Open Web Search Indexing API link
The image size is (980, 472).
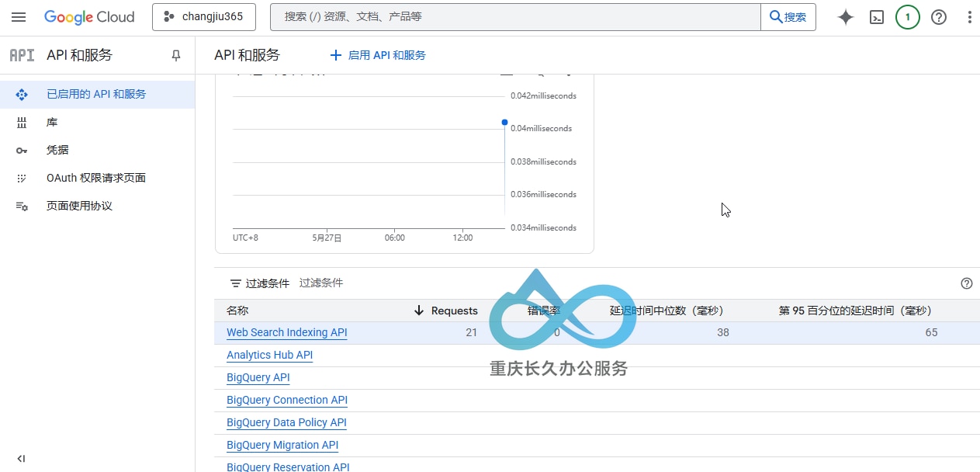[287, 332]
